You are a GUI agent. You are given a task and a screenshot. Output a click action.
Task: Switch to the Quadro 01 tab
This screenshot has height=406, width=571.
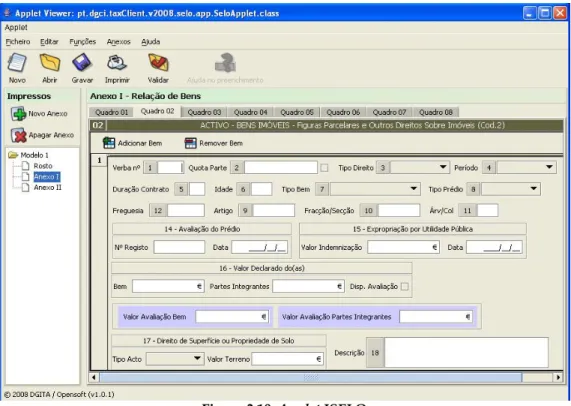click(x=112, y=113)
